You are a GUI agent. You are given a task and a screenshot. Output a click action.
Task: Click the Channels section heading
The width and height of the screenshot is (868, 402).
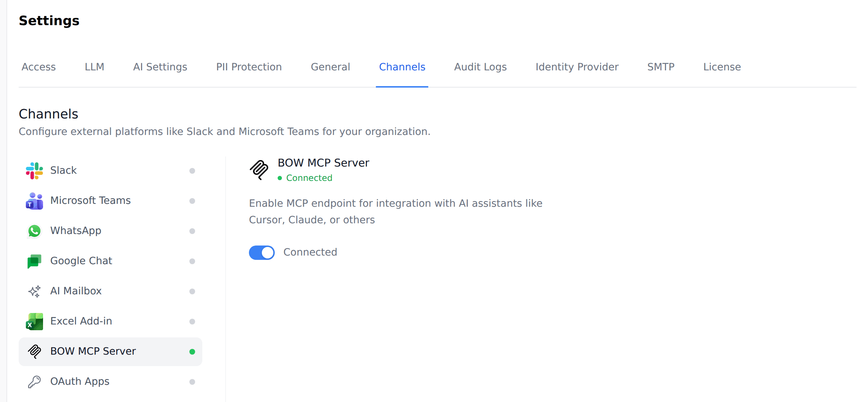48,114
